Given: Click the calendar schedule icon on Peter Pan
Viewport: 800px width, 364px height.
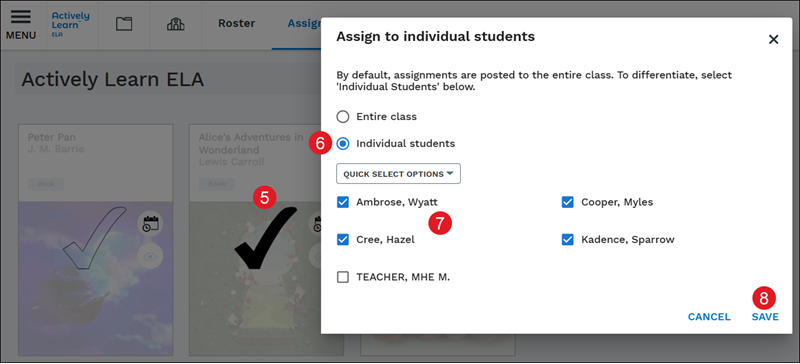Looking at the screenshot, I should point(151,224).
